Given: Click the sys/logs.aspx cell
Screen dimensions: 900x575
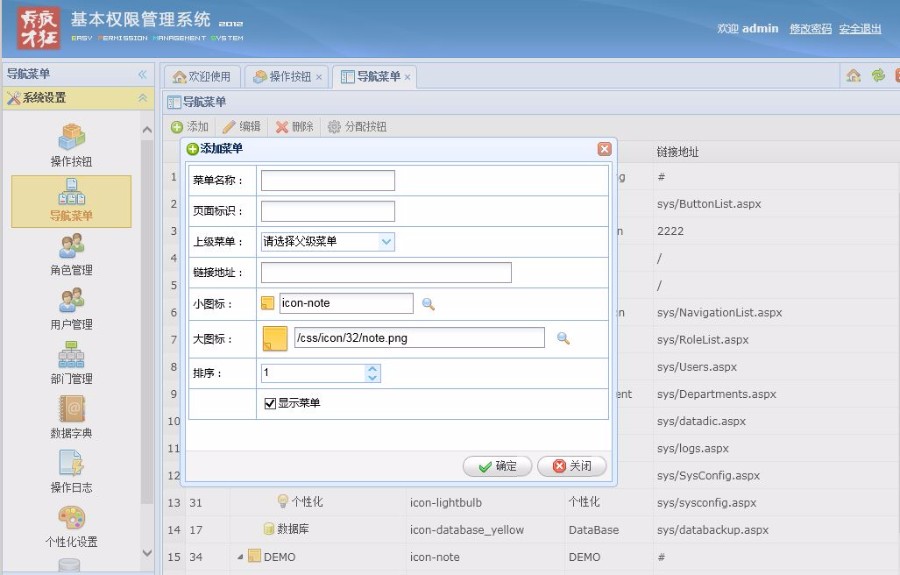Looking at the screenshot, I should 693,448.
